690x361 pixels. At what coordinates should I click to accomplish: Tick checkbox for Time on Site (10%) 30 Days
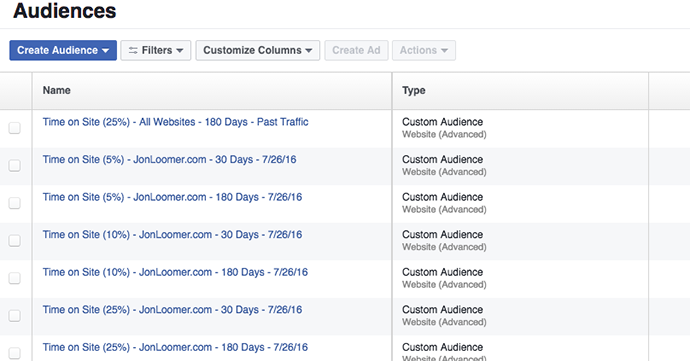pyautogui.click(x=15, y=240)
